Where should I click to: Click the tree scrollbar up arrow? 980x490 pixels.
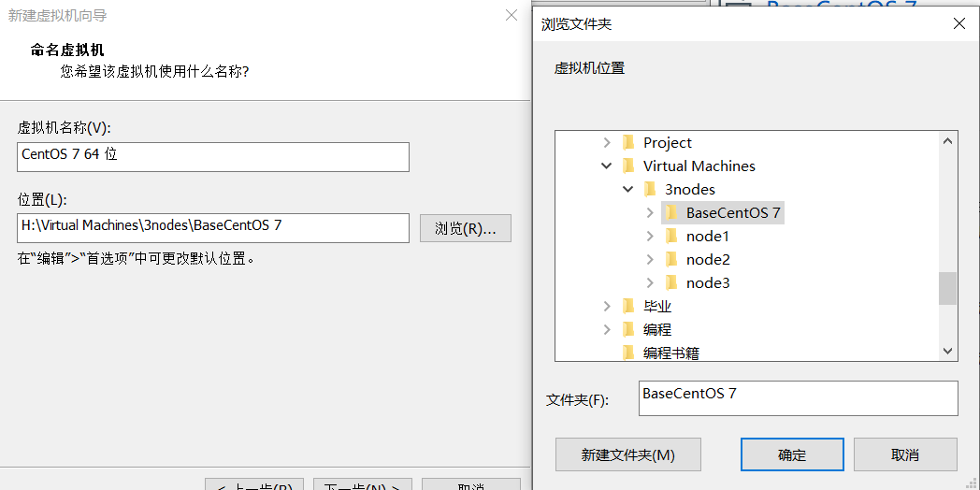(x=947, y=142)
